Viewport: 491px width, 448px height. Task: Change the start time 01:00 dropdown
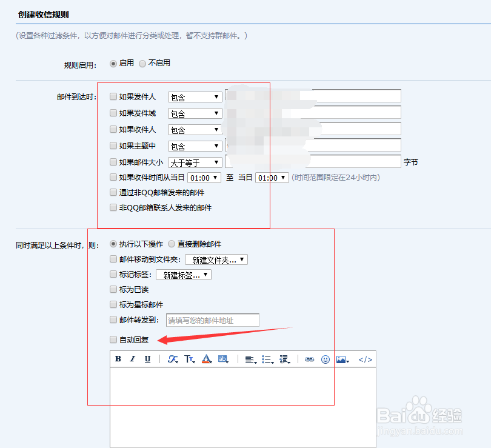pyautogui.click(x=204, y=178)
